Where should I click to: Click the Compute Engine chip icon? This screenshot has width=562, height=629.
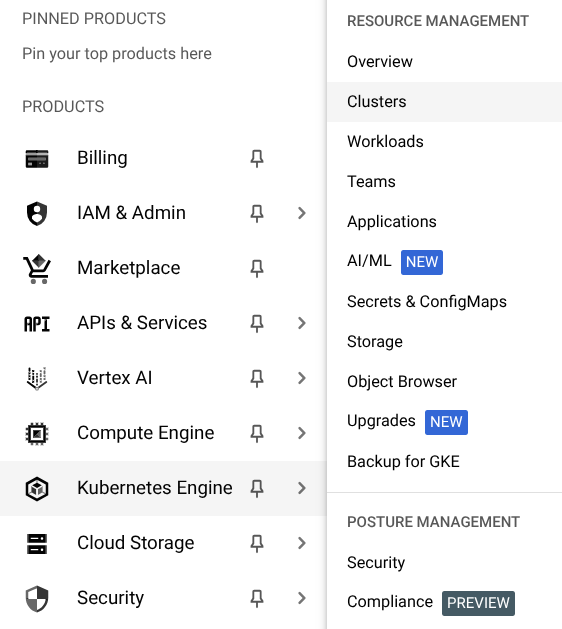[37, 434]
